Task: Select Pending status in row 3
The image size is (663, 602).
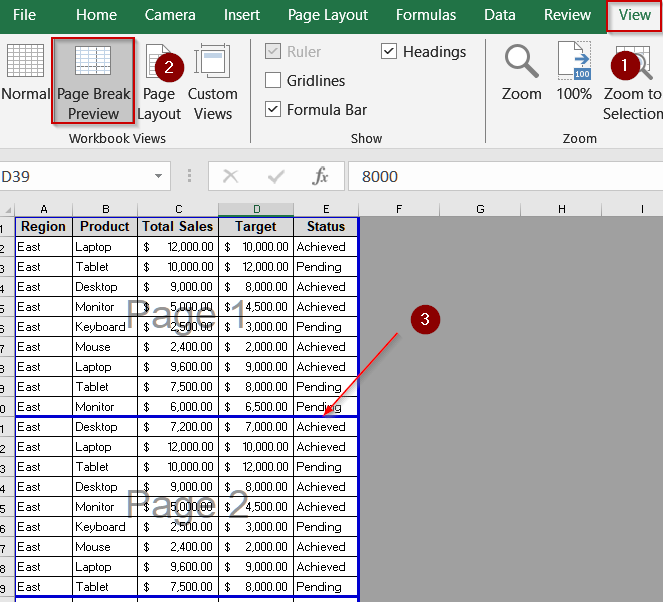Action: point(326,267)
